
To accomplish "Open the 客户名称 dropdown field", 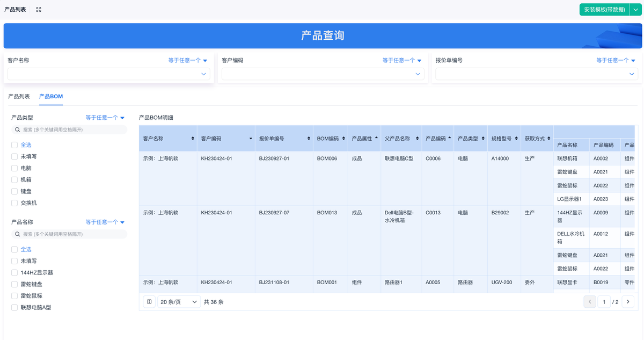I will click(108, 74).
